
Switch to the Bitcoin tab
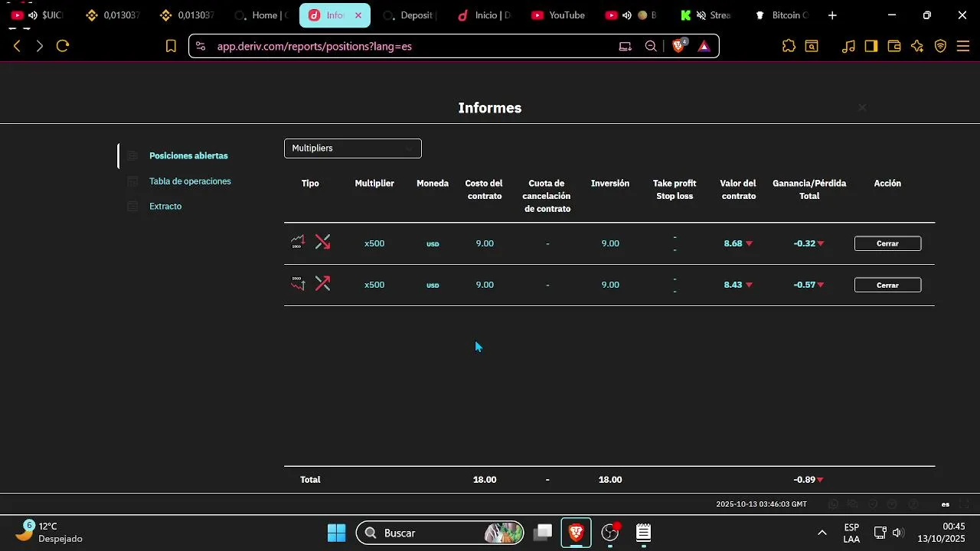click(781, 15)
